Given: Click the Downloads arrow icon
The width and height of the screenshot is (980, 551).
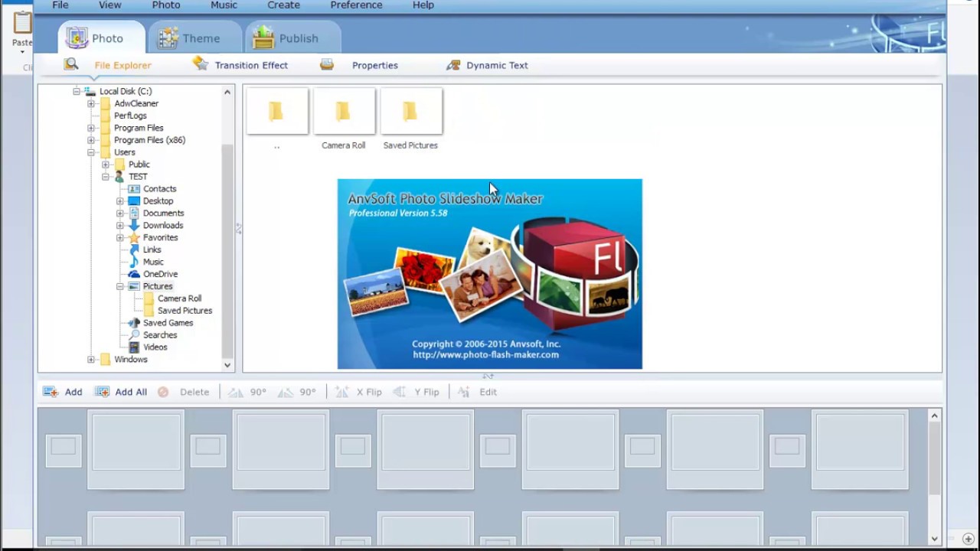Looking at the screenshot, I should (x=134, y=225).
